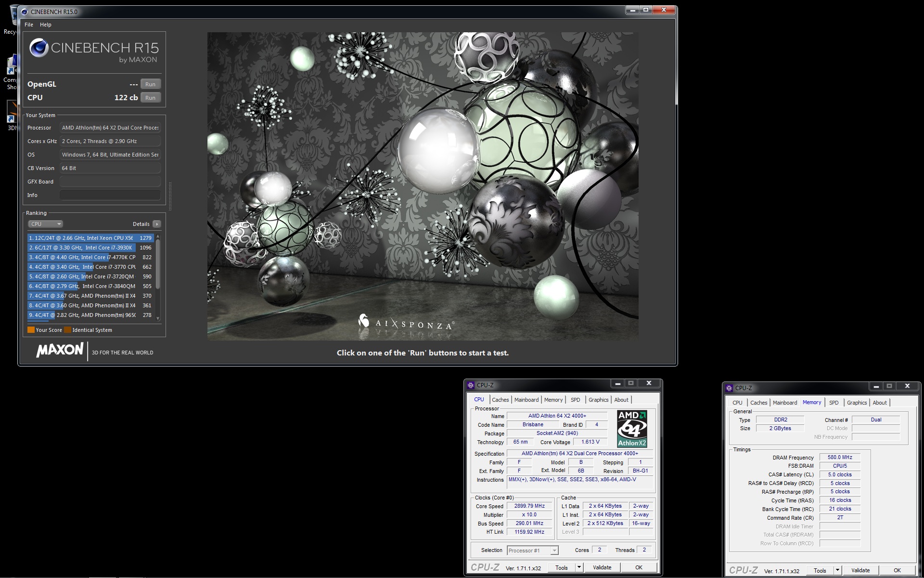Viewport: 924px width, 578px height.
Task: Select ranking entry Intel Core i7-3720QM
Action: [x=90, y=276]
